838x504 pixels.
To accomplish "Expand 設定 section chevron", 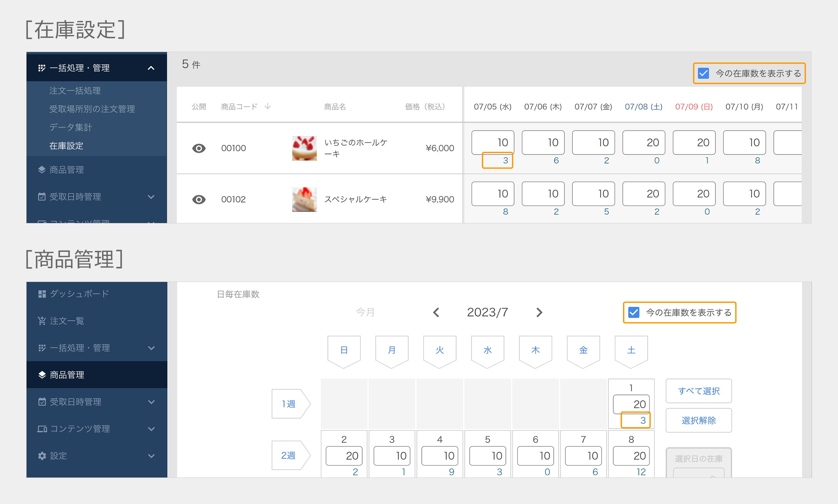I will pyautogui.click(x=151, y=456).
